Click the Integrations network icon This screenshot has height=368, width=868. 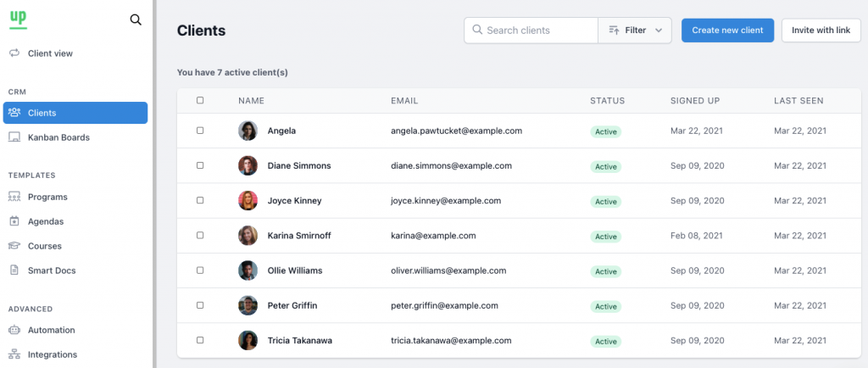14,354
